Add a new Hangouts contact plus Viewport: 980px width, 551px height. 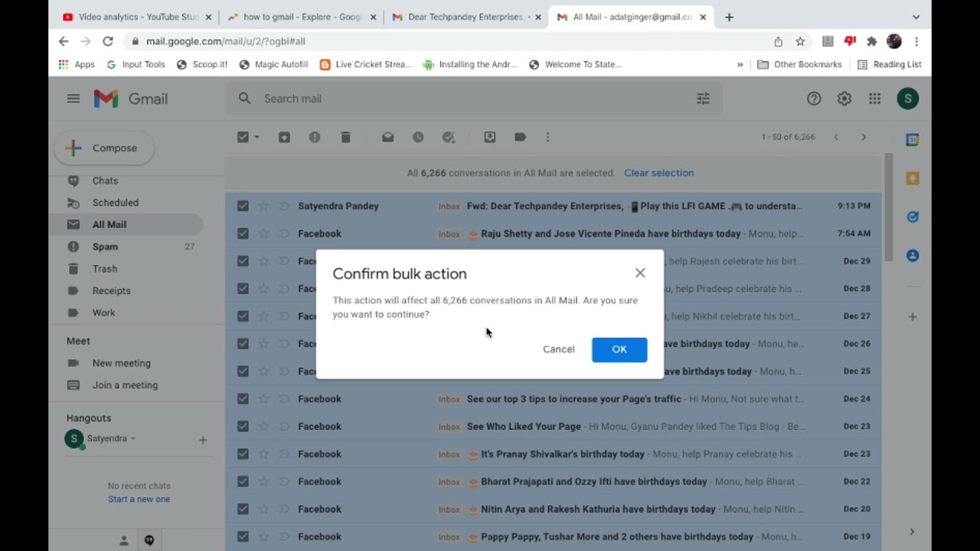[x=203, y=440]
